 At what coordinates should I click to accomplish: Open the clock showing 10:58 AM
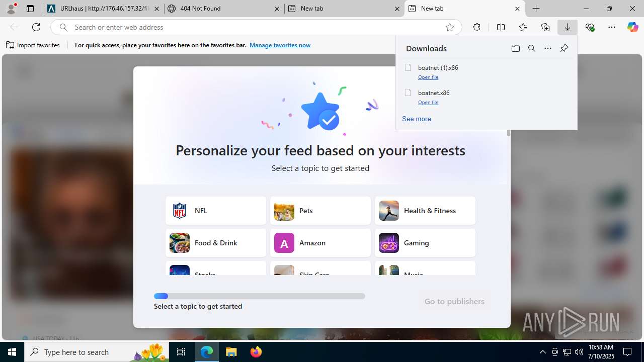pos(601,352)
